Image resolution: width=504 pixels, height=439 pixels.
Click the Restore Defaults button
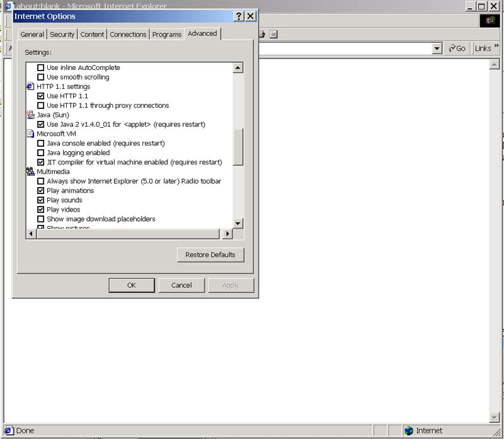pyautogui.click(x=210, y=255)
